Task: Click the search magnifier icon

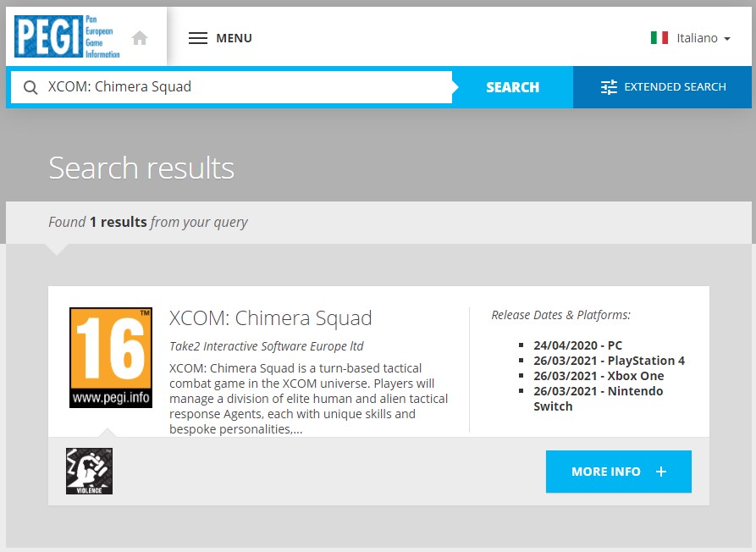Action: (x=30, y=87)
